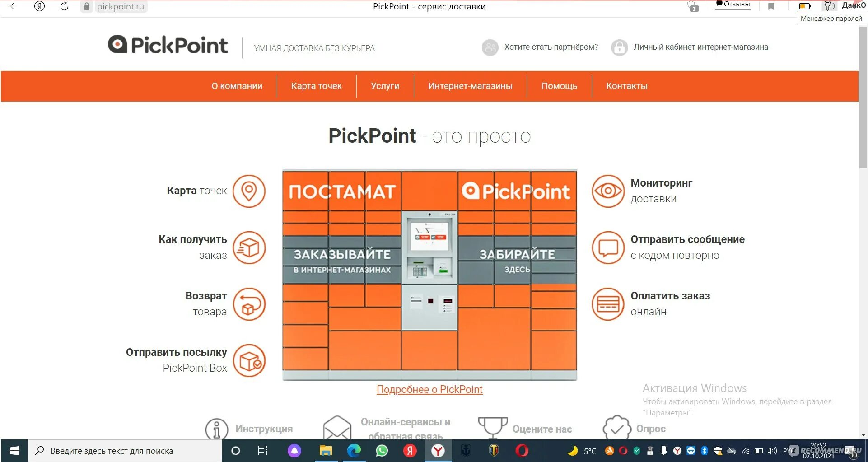The image size is (868, 462).
Task: Reload the pickpoint.ru page
Action: coord(64,6)
